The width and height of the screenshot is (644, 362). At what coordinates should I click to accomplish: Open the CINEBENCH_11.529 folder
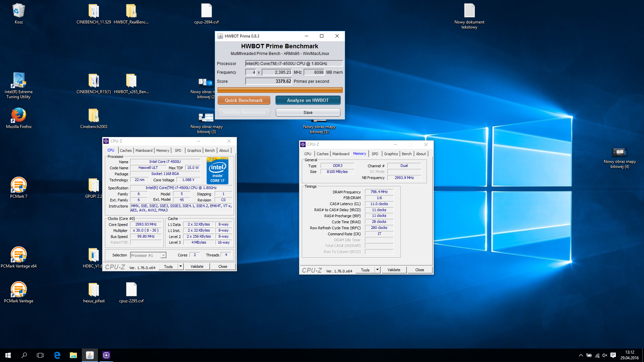click(x=94, y=13)
